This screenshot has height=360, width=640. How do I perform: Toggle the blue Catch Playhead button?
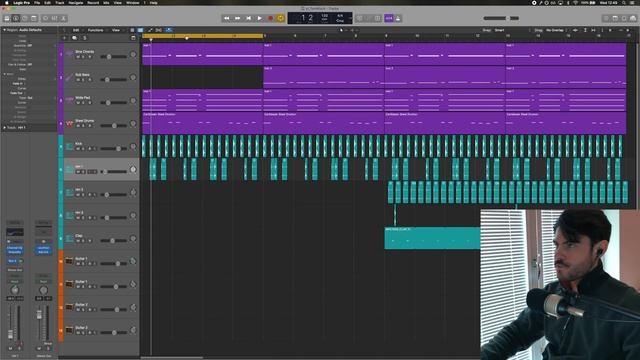tap(169, 30)
